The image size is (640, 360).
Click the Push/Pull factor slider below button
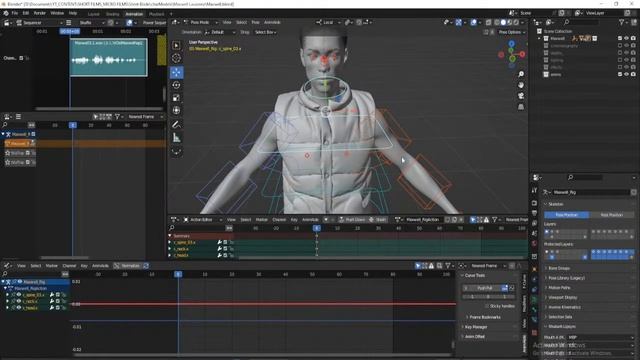coord(489,297)
